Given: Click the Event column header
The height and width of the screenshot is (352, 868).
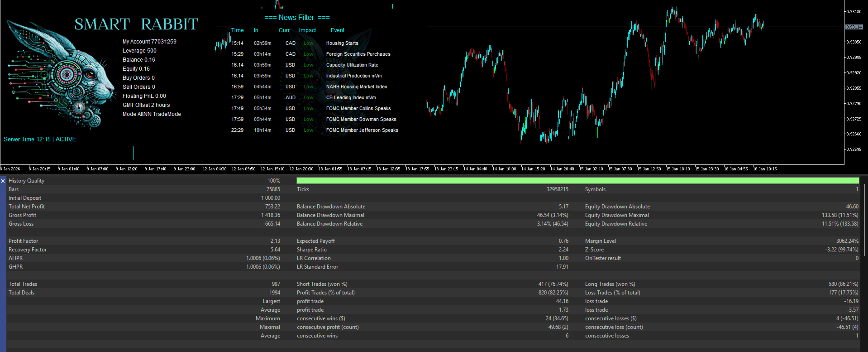Looking at the screenshot, I should point(337,30).
